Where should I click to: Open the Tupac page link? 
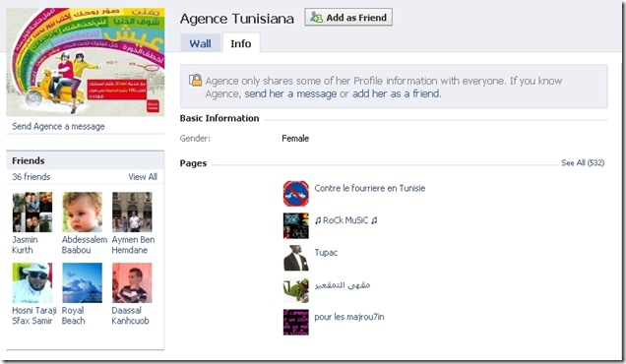[326, 252]
